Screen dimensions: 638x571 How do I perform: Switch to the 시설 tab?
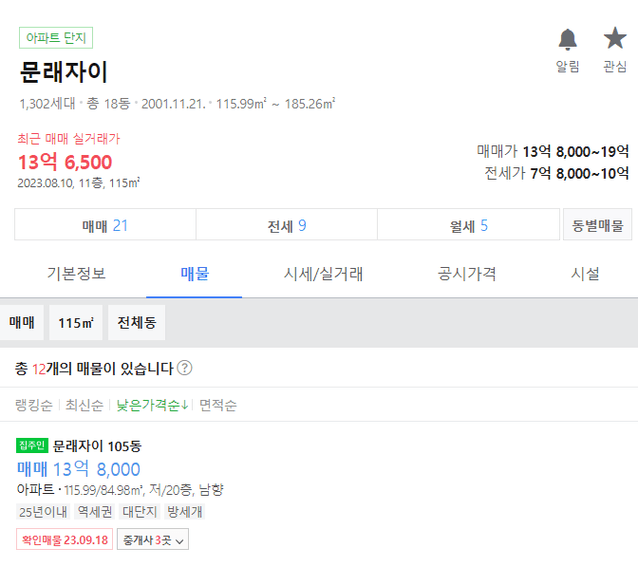[585, 274]
